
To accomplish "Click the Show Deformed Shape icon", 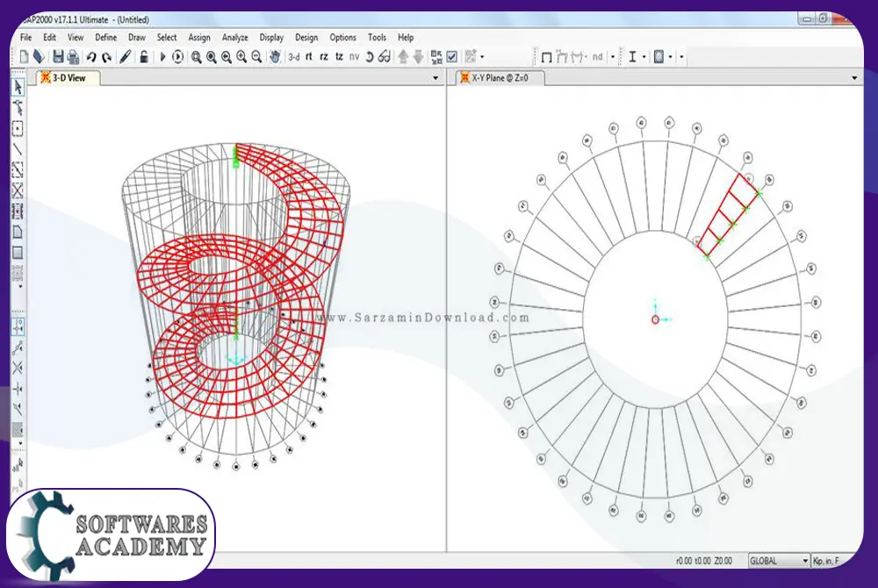I will 562,57.
